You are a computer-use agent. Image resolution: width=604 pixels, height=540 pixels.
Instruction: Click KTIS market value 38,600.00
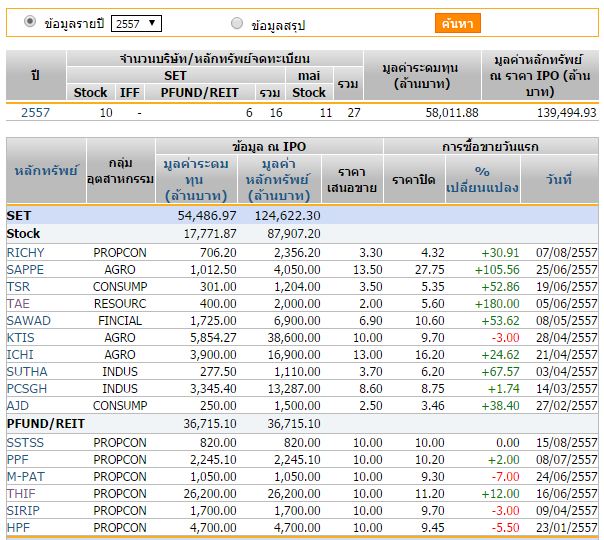point(294,337)
